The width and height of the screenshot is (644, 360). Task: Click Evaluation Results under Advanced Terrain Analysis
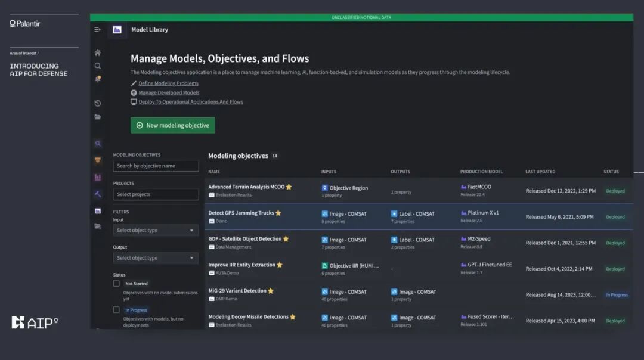click(x=233, y=195)
